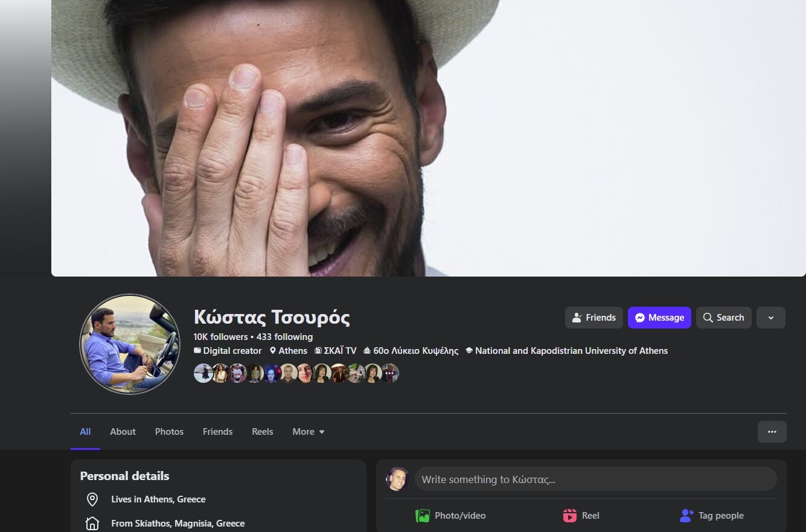The image size is (806, 532).
Task: Click the Search magnifier button
Action: [x=723, y=318]
